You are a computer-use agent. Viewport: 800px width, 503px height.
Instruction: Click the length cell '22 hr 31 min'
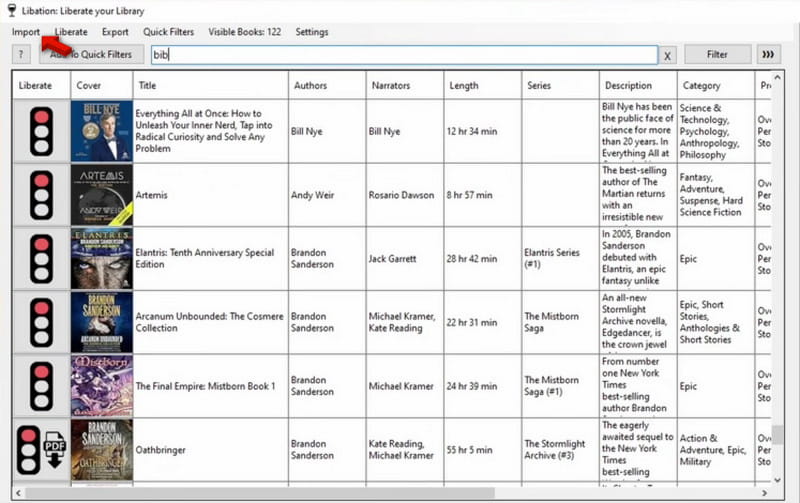[x=483, y=322]
